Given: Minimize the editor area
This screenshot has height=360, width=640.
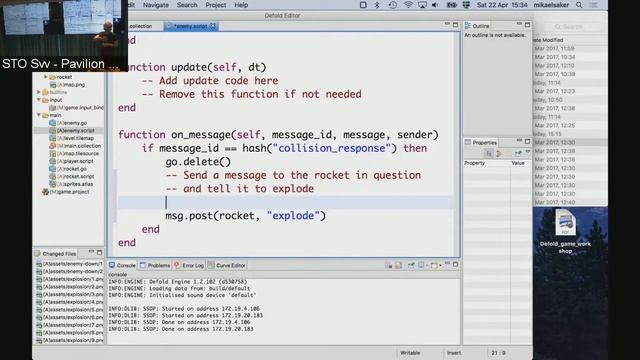Looking at the screenshot, I should tap(447, 25).
